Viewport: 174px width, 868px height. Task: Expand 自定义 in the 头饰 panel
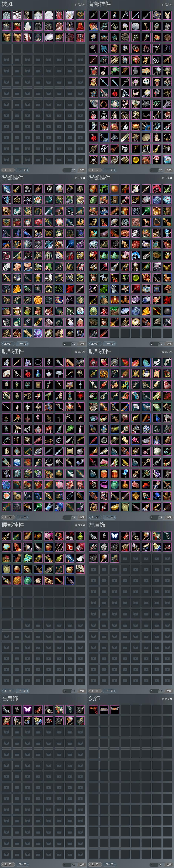[x=167, y=698]
